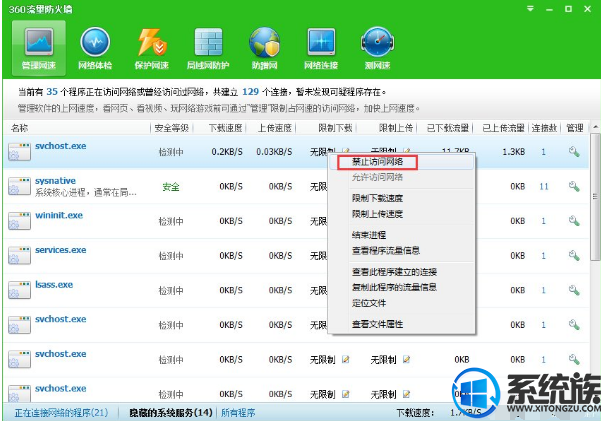The height and width of the screenshot is (421, 601).
Task: Switch to 隐藏的系统服务(14) tab
Action: tap(171, 413)
